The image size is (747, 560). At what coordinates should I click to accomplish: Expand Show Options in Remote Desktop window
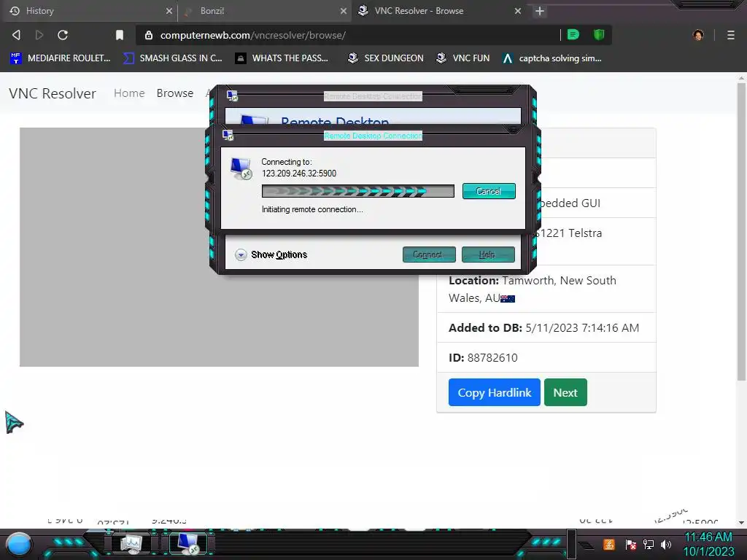click(271, 254)
